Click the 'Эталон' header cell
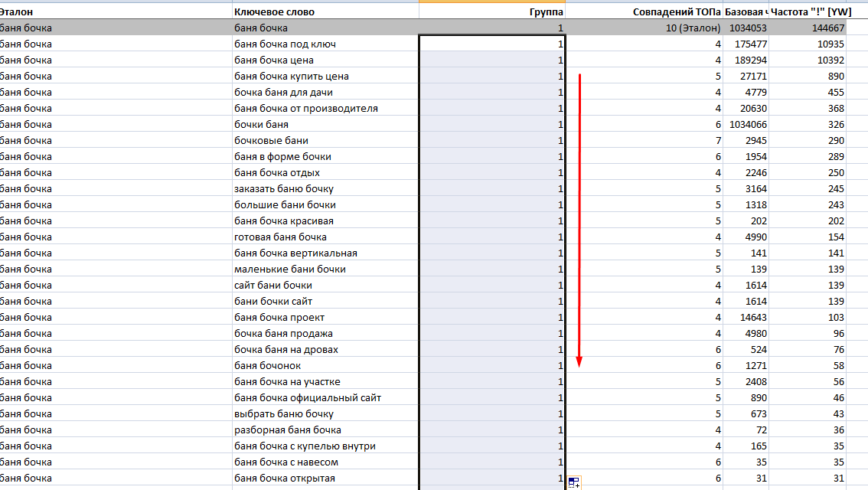Screen dimensions: 868x490 click(x=116, y=11)
